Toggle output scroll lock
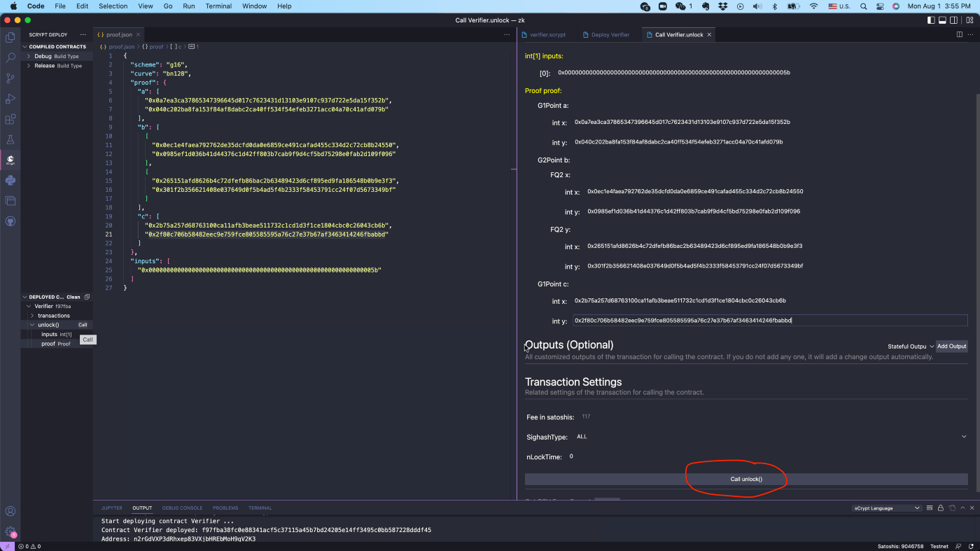This screenshot has height=551, width=980. 941,508
